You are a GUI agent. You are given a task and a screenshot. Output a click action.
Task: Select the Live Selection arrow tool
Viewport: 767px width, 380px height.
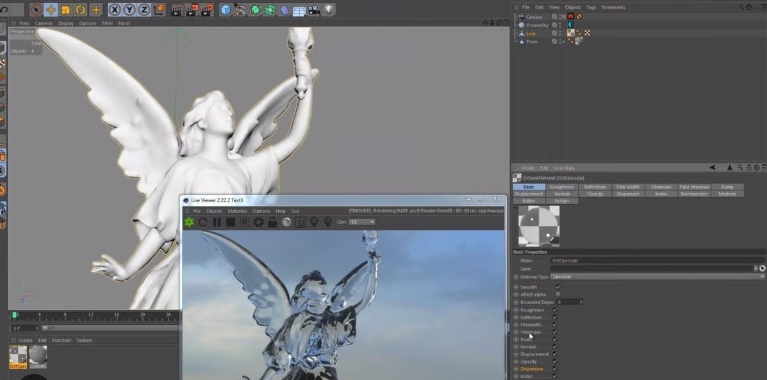36,10
